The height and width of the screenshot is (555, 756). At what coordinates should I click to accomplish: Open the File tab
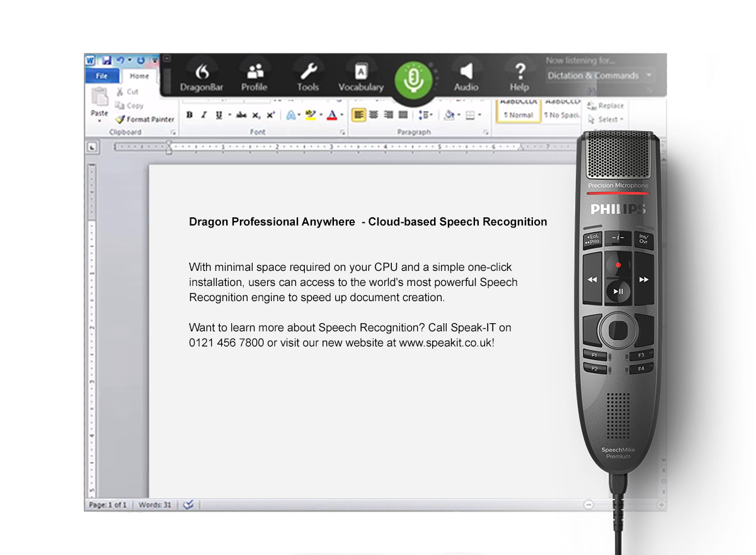coord(101,76)
